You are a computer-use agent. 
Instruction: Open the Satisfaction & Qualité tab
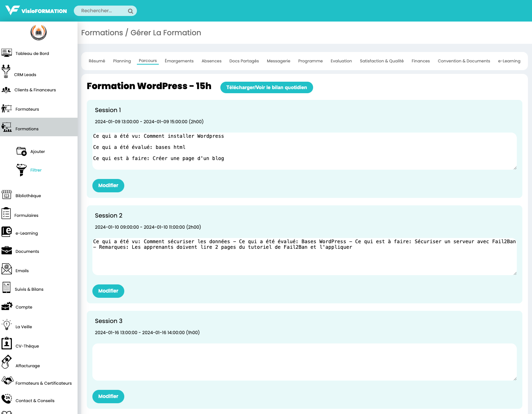(382, 61)
